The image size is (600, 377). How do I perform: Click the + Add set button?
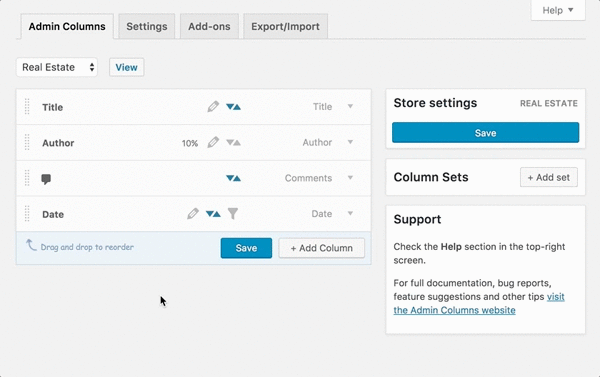[549, 177]
